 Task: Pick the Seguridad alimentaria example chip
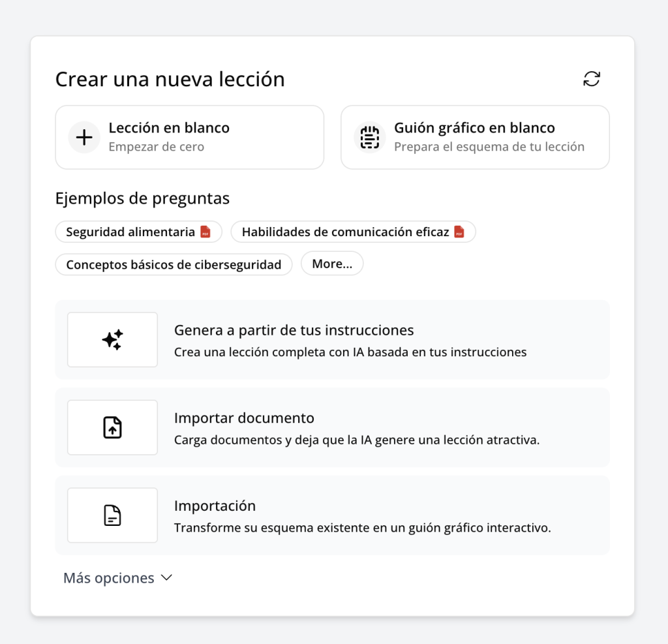130,232
